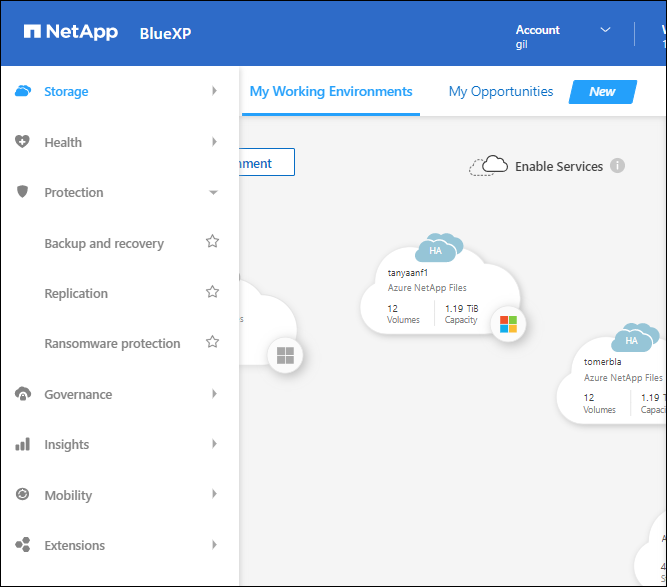
Task: Collapse the Protection menu section
Action: pyautogui.click(x=213, y=192)
